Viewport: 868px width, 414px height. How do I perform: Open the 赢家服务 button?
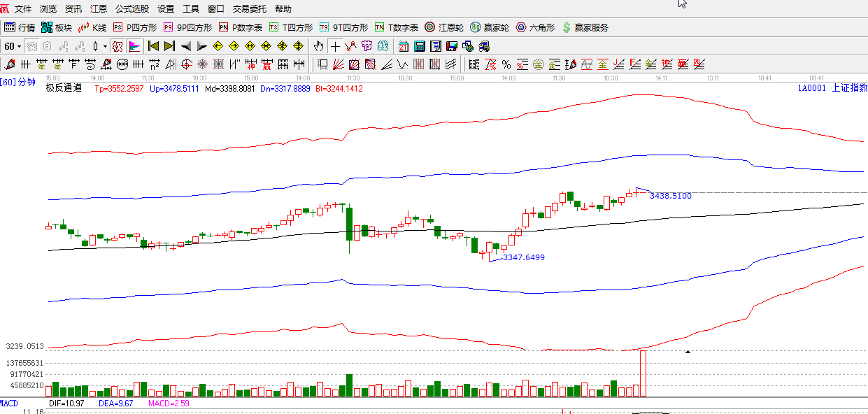pos(585,27)
